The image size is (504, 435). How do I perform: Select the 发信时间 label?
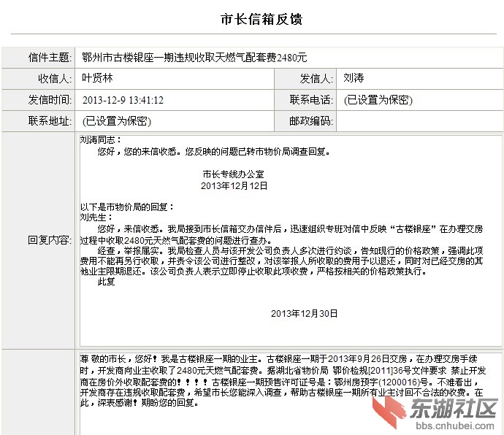pyautogui.click(x=50, y=100)
